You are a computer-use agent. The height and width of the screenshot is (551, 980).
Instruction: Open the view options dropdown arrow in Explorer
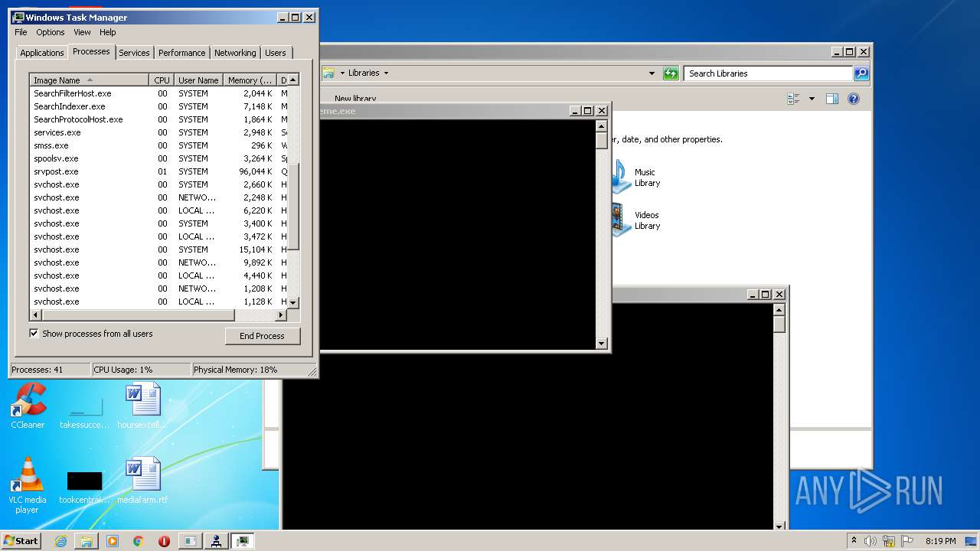click(x=812, y=99)
